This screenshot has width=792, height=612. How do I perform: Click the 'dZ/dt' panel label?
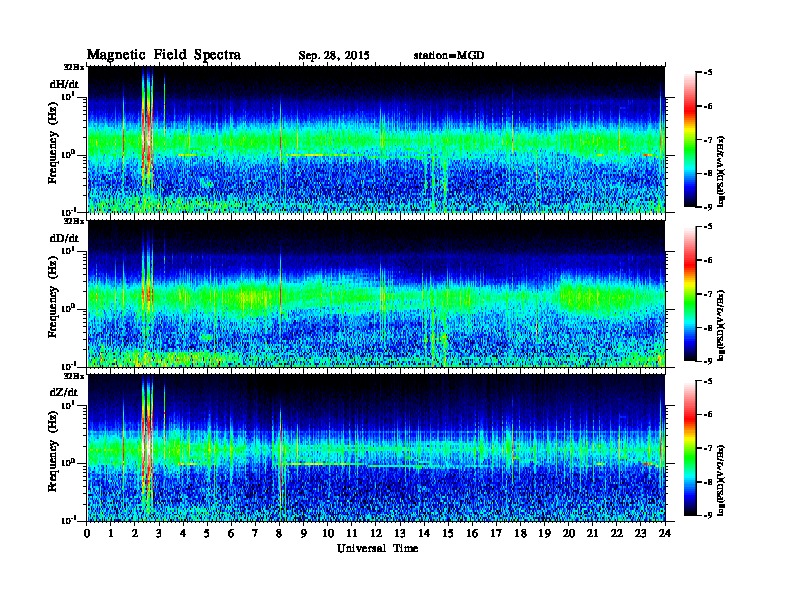(64, 392)
